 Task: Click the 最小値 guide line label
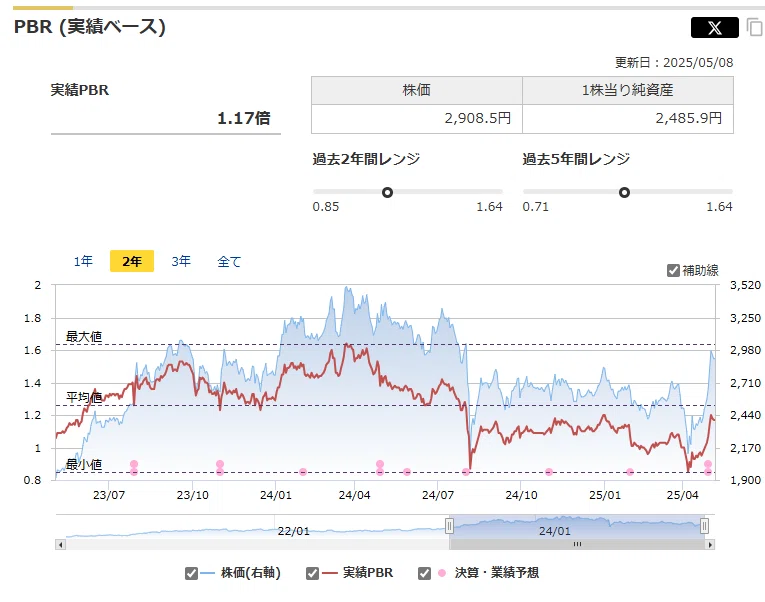[x=84, y=464]
